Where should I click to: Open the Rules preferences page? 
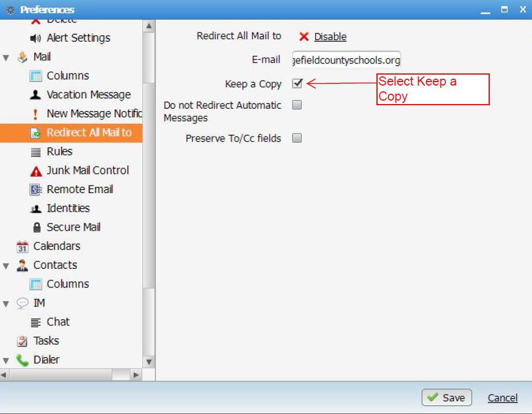(59, 151)
